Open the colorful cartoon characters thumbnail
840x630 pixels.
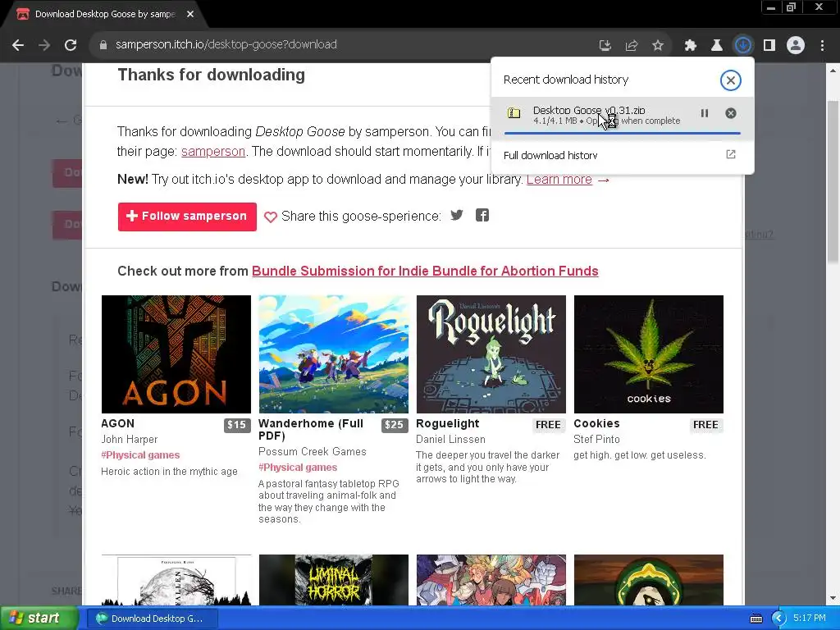(491, 580)
